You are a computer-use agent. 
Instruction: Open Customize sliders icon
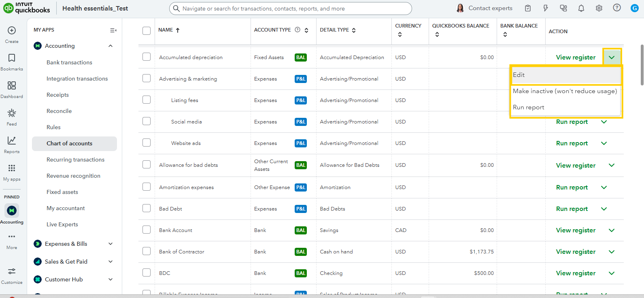(x=12, y=271)
